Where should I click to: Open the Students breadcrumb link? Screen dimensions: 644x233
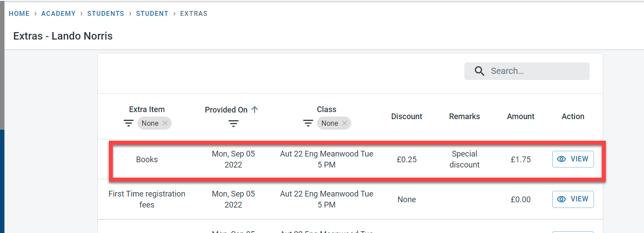(106, 14)
